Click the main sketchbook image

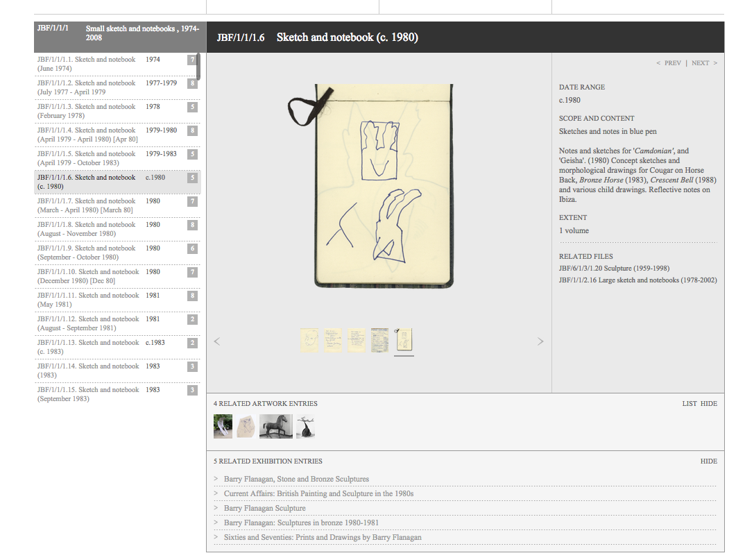(x=379, y=185)
